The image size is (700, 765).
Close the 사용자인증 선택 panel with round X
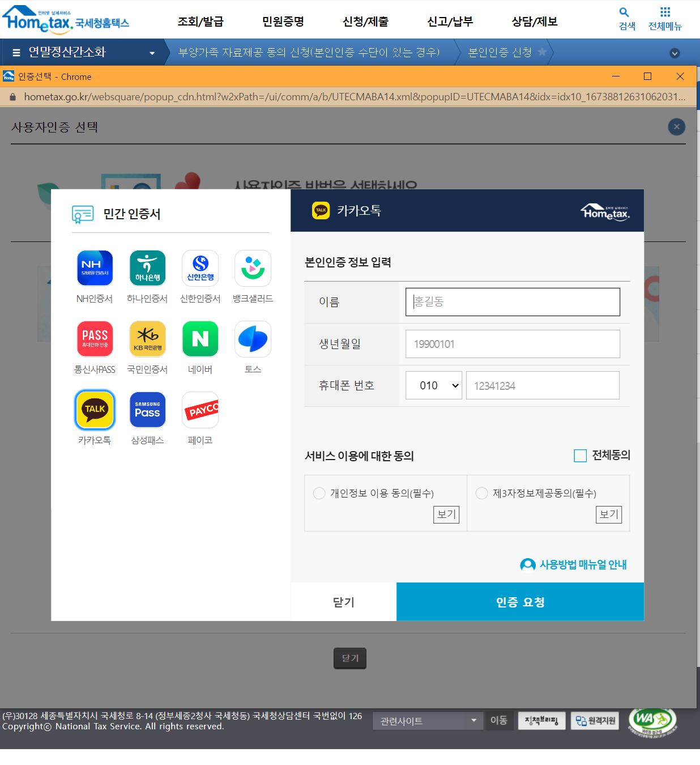676,127
